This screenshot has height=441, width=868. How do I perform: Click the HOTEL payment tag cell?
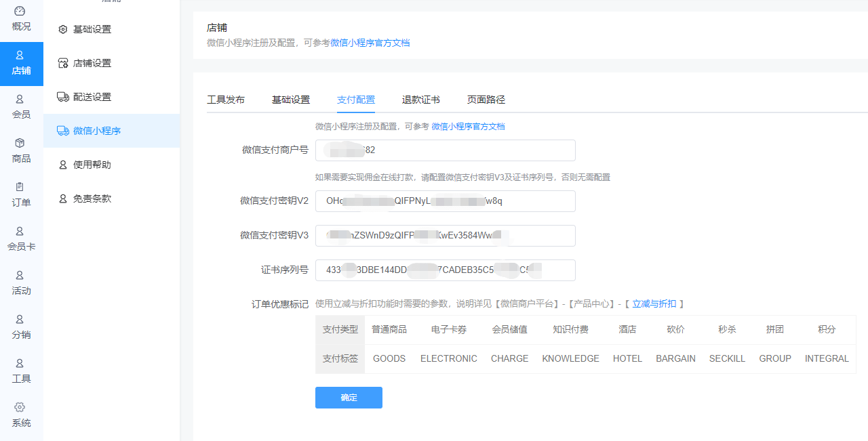click(627, 358)
